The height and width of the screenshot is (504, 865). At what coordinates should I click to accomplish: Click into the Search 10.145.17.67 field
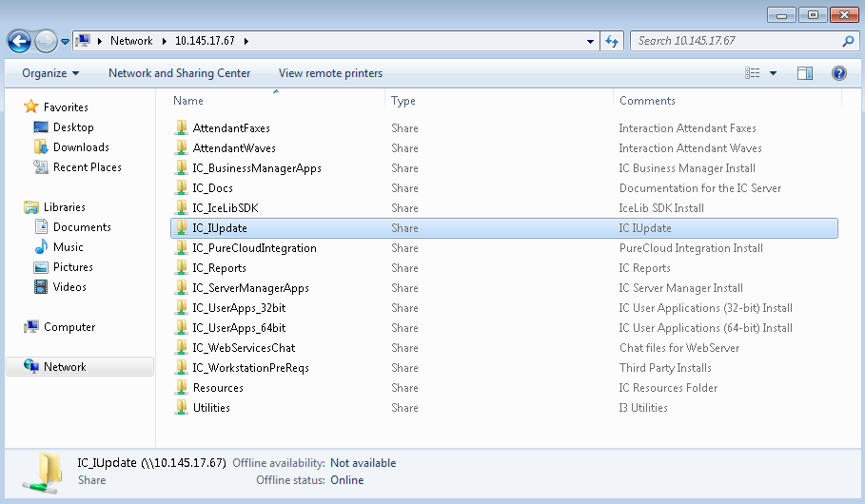click(733, 41)
